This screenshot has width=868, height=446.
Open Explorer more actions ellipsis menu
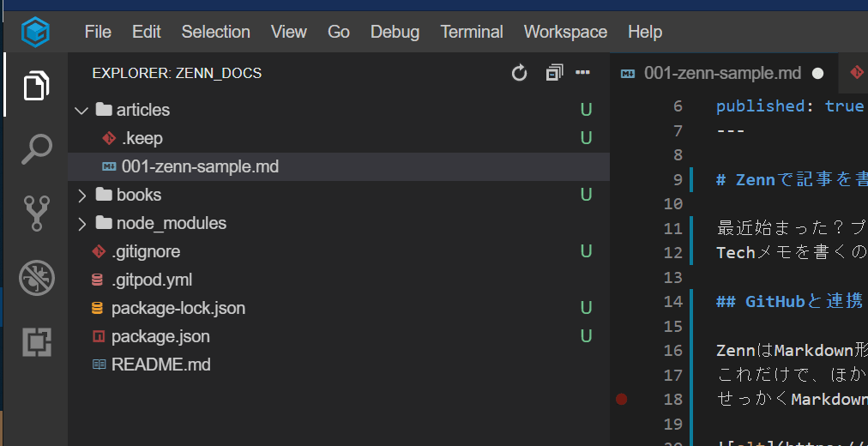(x=583, y=73)
